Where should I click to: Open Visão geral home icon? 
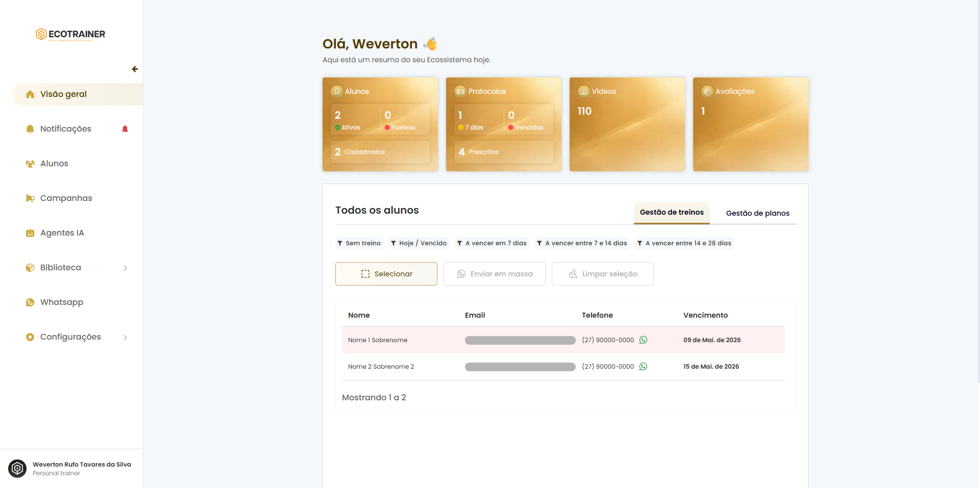click(30, 94)
